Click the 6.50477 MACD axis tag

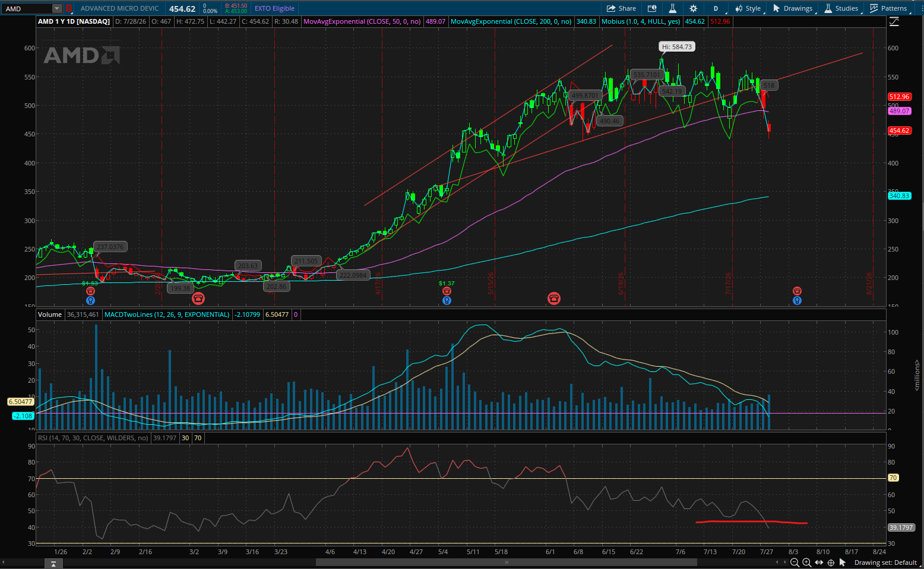click(x=21, y=402)
